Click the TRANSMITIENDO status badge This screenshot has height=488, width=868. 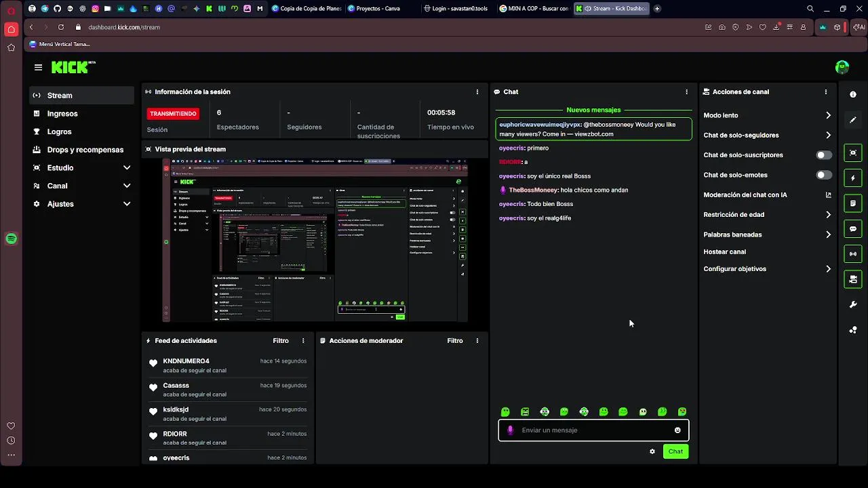click(x=173, y=114)
